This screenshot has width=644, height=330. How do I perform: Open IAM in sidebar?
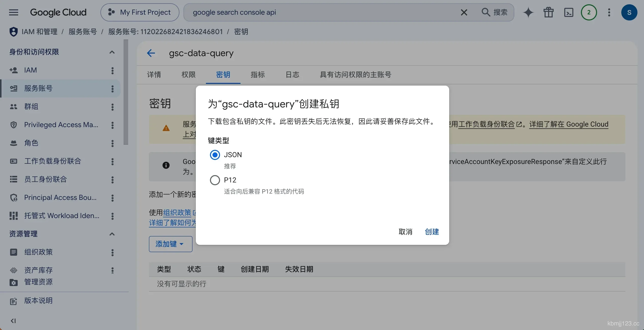(30, 70)
